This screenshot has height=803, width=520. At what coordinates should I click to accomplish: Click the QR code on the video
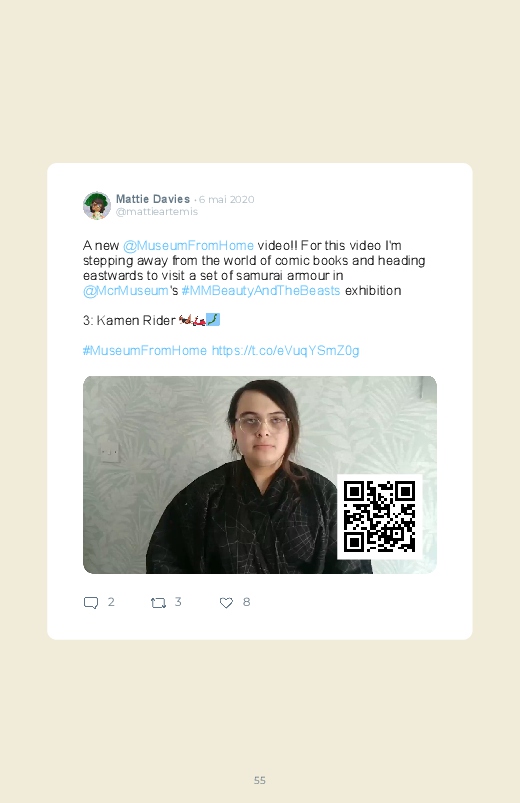(x=380, y=516)
